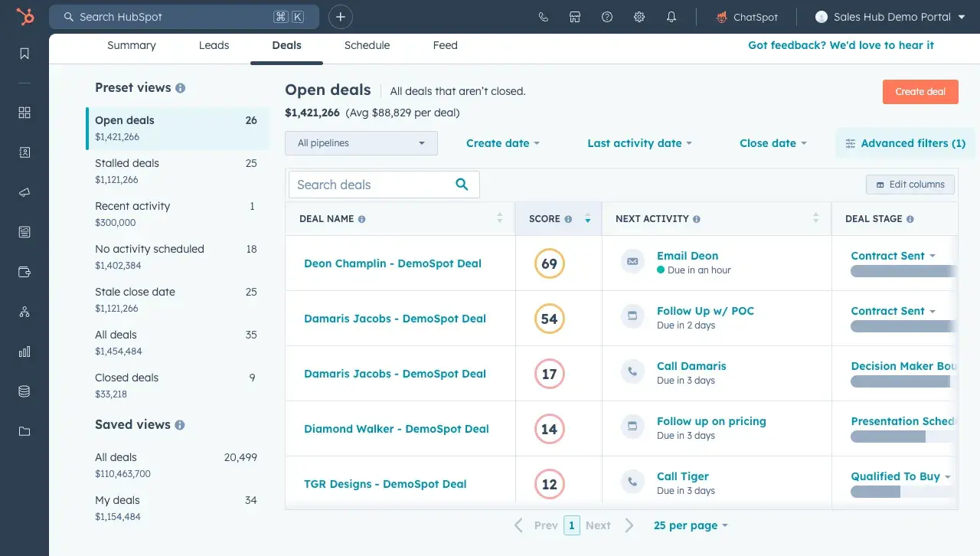Click the Search deals input field
The height and width of the screenshot is (556, 980).
(374, 185)
